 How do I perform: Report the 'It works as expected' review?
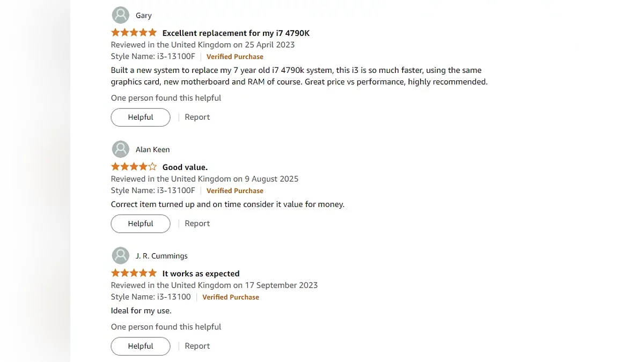pos(197,346)
